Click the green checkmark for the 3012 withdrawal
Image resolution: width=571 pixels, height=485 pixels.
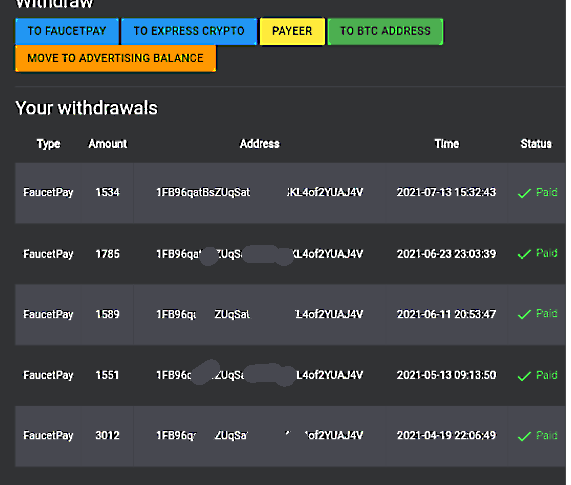point(524,436)
